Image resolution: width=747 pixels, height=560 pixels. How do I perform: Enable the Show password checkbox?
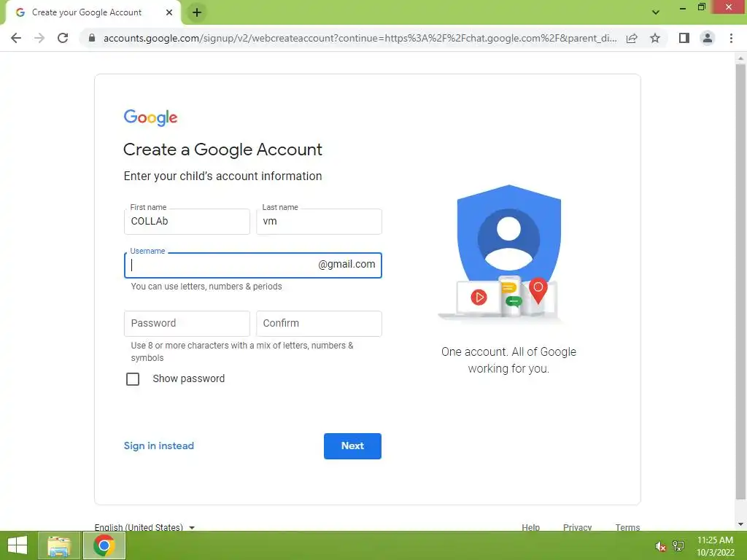pos(133,379)
